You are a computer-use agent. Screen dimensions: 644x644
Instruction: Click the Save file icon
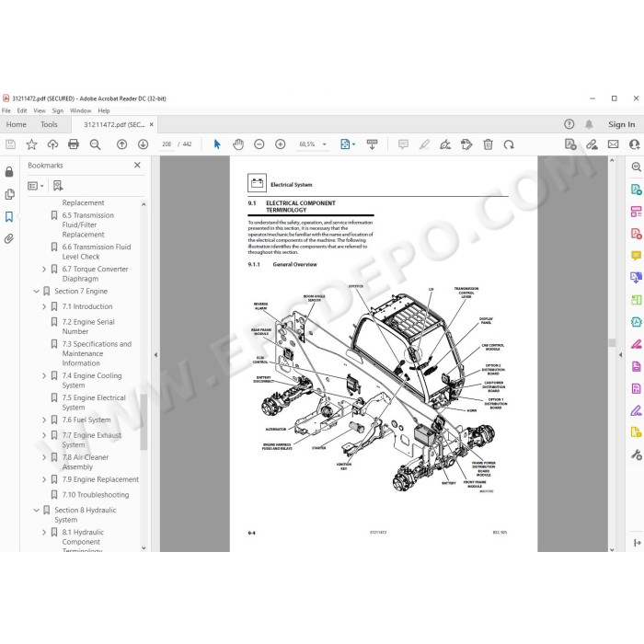point(10,144)
